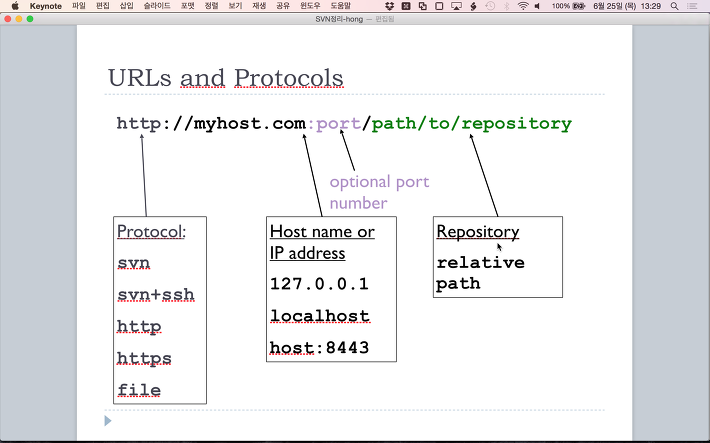Click the 'Protocol:' heading
This screenshot has height=443, width=710.
pyautogui.click(x=151, y=231)
